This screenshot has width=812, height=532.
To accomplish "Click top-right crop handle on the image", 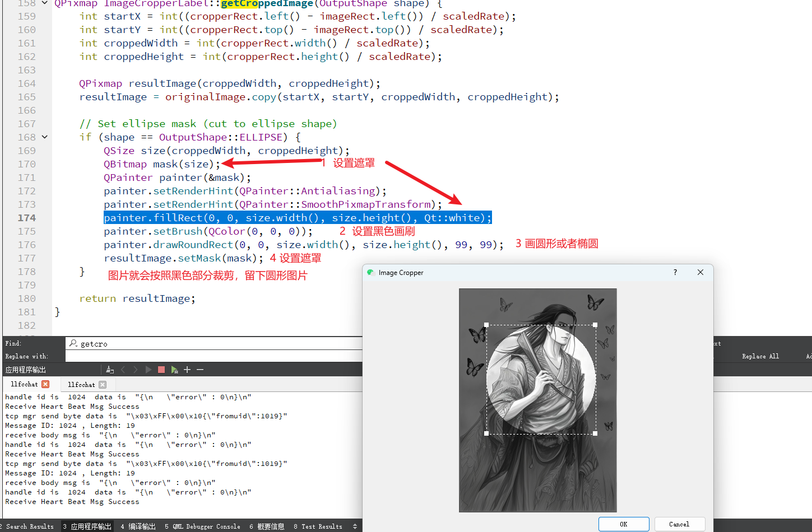I will click(595, 325).
